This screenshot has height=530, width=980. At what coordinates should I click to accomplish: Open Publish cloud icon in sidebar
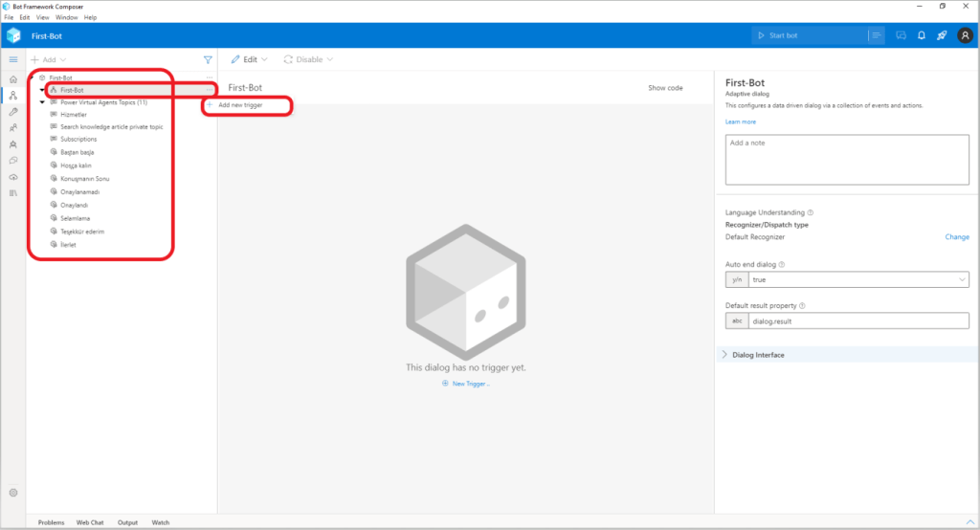12,177
